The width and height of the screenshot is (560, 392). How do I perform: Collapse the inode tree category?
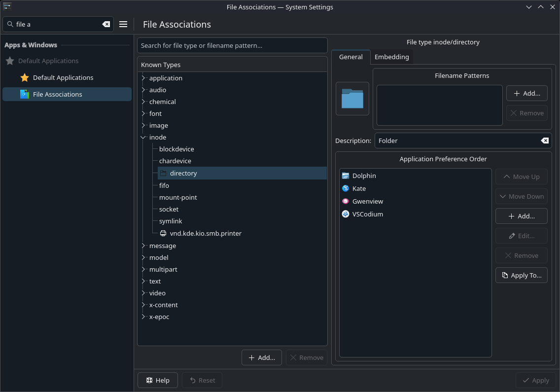143,138
